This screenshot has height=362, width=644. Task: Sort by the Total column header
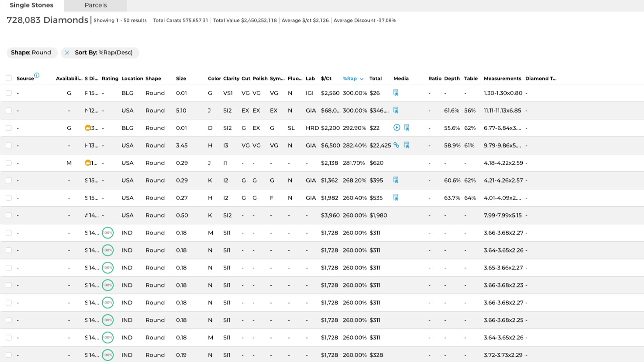[375, 78]
